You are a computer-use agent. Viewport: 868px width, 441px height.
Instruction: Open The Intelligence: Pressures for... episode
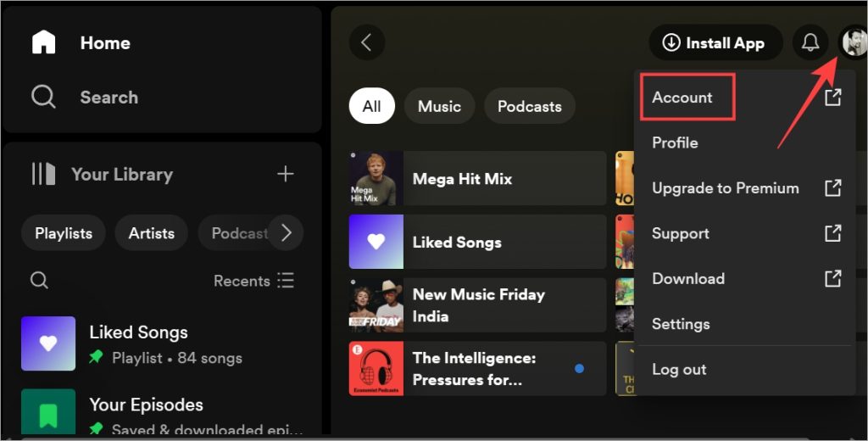[x=475, y=368]
